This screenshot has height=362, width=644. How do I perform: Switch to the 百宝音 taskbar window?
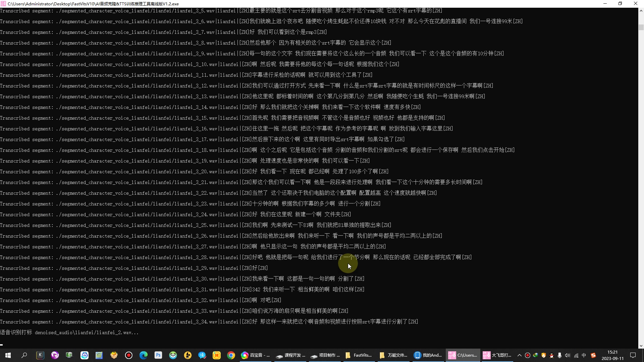click(256, 355)
